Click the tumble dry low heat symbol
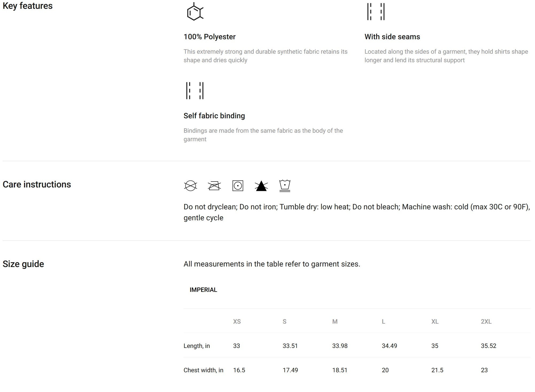The width and height of the screenshot is (535, 392). [x=238, y=186]
